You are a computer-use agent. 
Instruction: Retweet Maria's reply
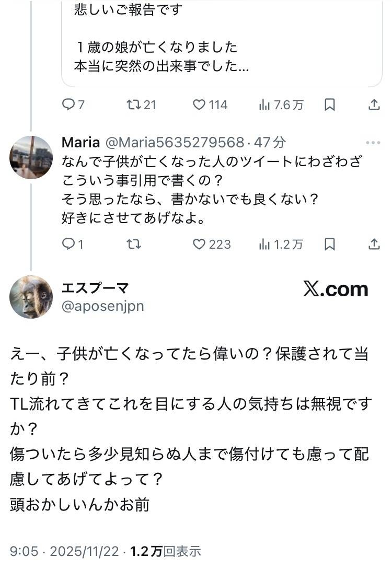(x=134, y=244)
